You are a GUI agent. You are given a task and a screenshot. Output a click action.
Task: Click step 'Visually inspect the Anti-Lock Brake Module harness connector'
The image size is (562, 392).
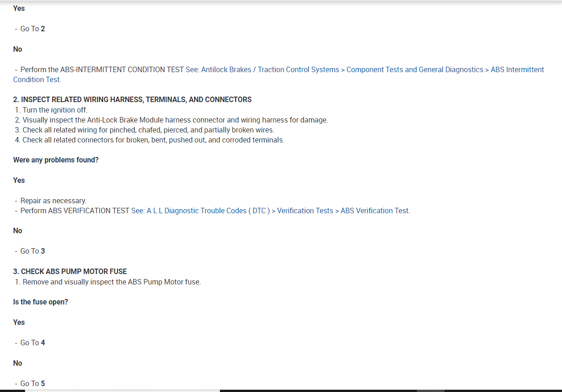click(x=175, y=120)
